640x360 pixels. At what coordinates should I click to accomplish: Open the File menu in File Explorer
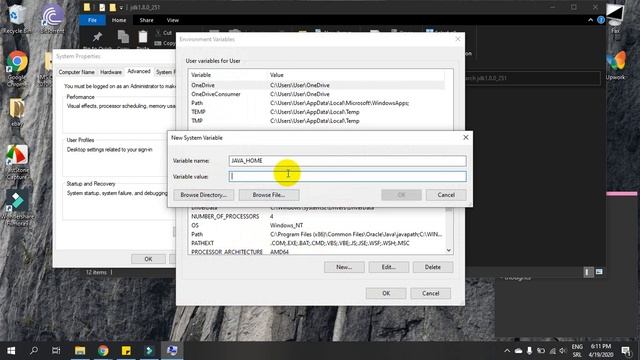(x=92, y=20)
